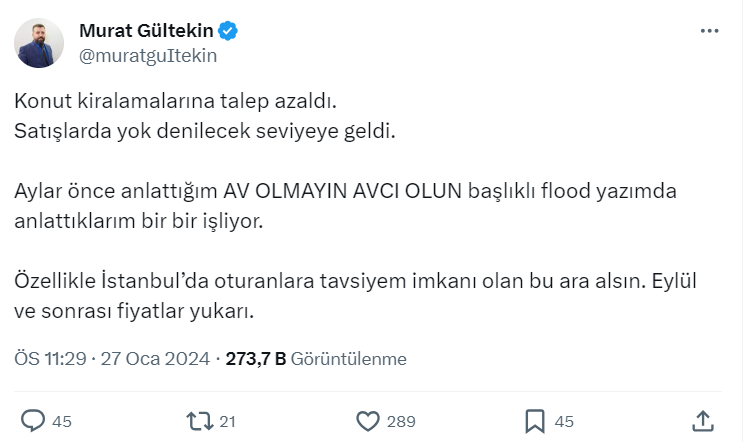Image resolution: width=747 pixels, height=442 pixels.
Task: Toggle the bookmark icon for this tweet
Action: 535,421
